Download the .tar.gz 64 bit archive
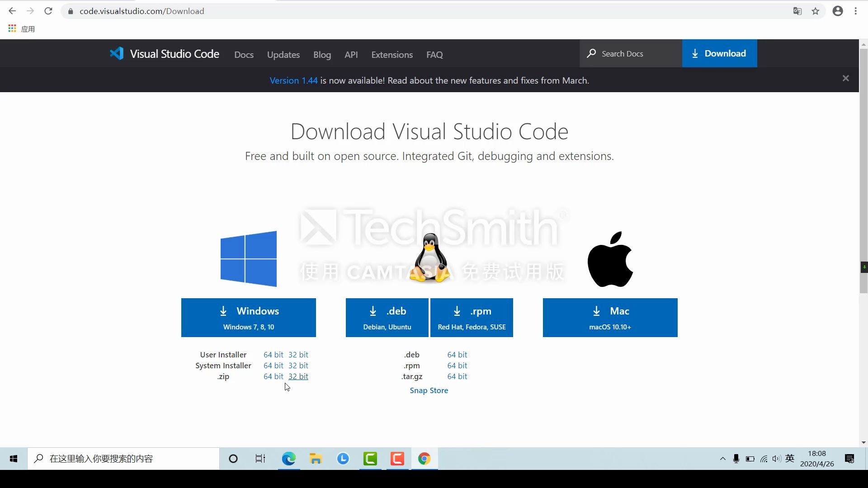 (457, 376)
